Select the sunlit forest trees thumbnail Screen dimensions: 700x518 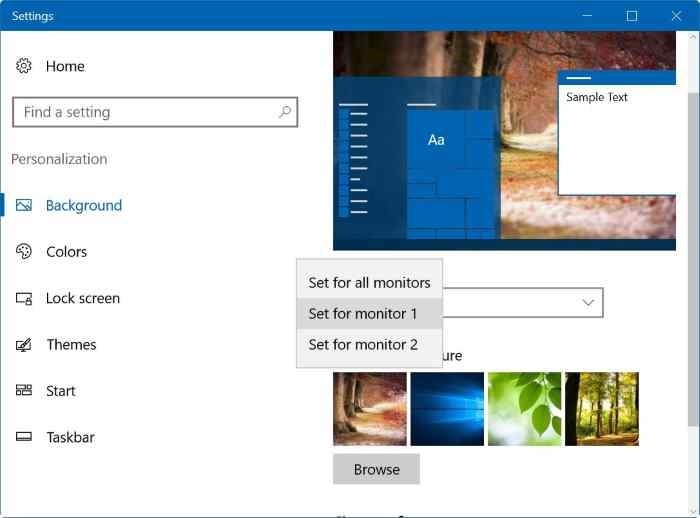602,409
